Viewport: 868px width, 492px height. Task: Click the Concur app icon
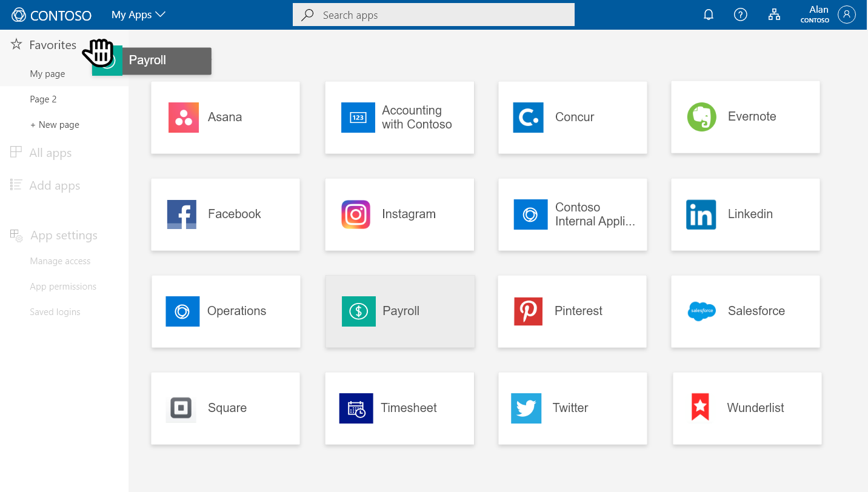coord(529,118)
